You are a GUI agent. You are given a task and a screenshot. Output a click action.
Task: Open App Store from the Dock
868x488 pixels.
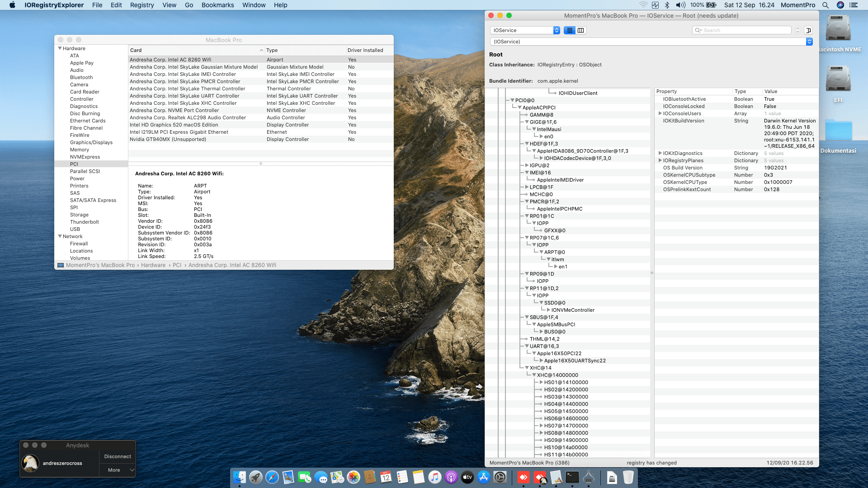484,477
